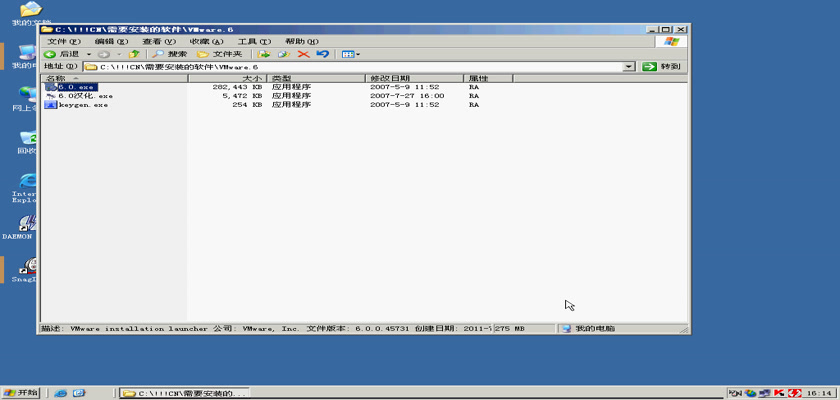Click the size value 254 KB

tap(248, 105)
